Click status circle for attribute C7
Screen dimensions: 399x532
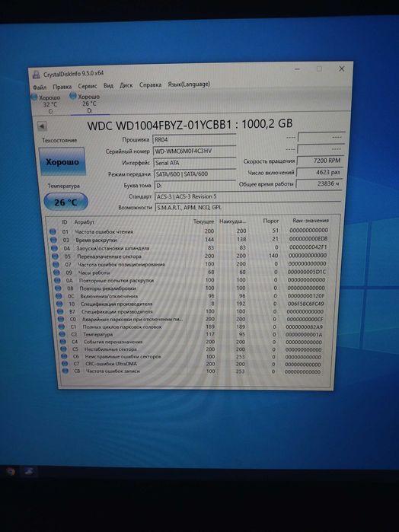pyautogui.click(x=65, y=364)
